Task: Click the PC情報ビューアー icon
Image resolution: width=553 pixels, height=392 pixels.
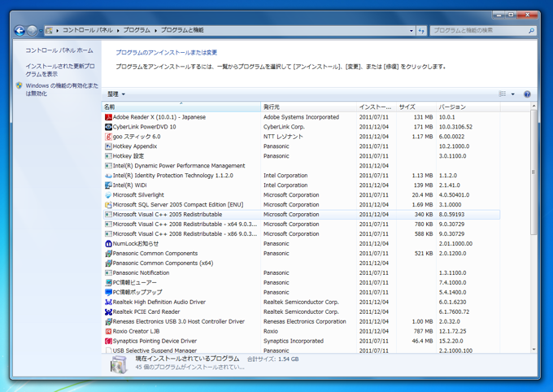Action: coord(108,283)
